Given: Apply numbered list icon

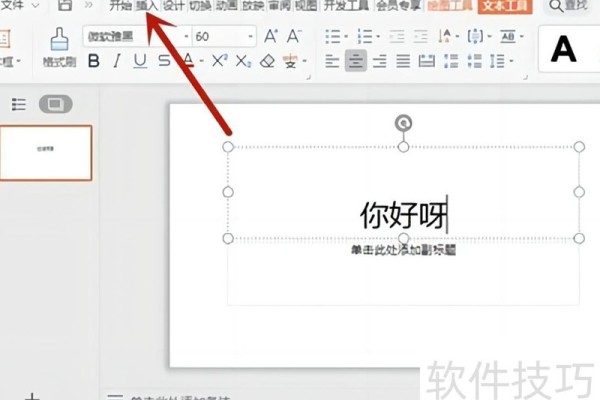Looking at the screenshot, I should click(364, 37).
